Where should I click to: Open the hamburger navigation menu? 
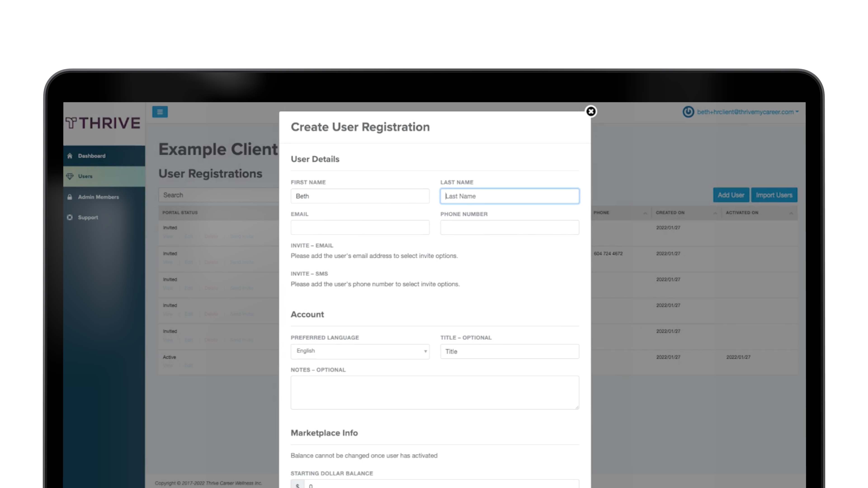160,112
